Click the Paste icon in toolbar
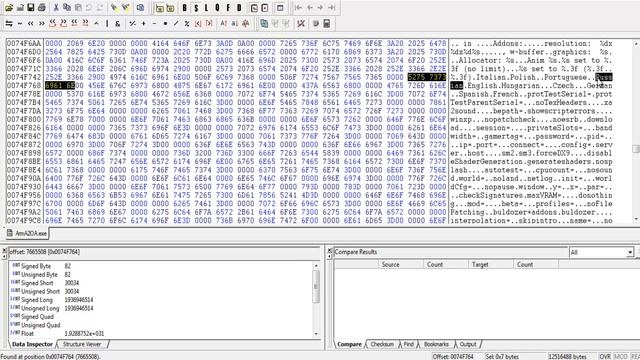 tap(78, 8)
